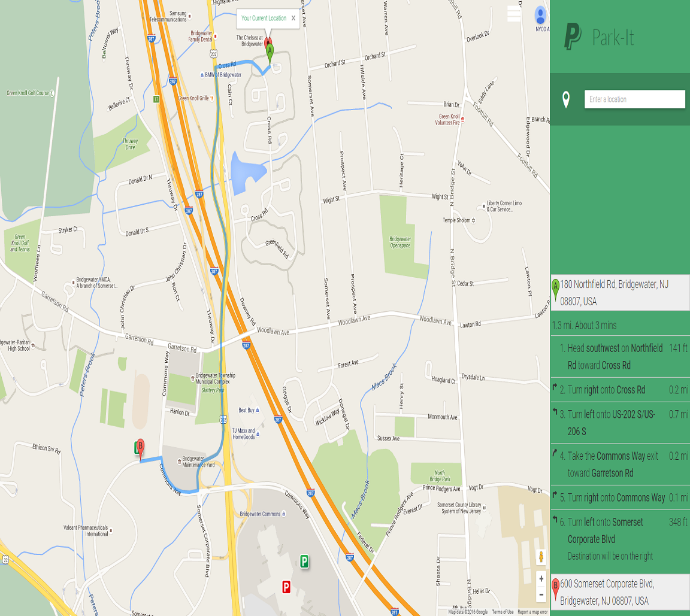Click the red B icon beside Somerset Corporate address
Viewport: 690px width, 616px height.
555,590
